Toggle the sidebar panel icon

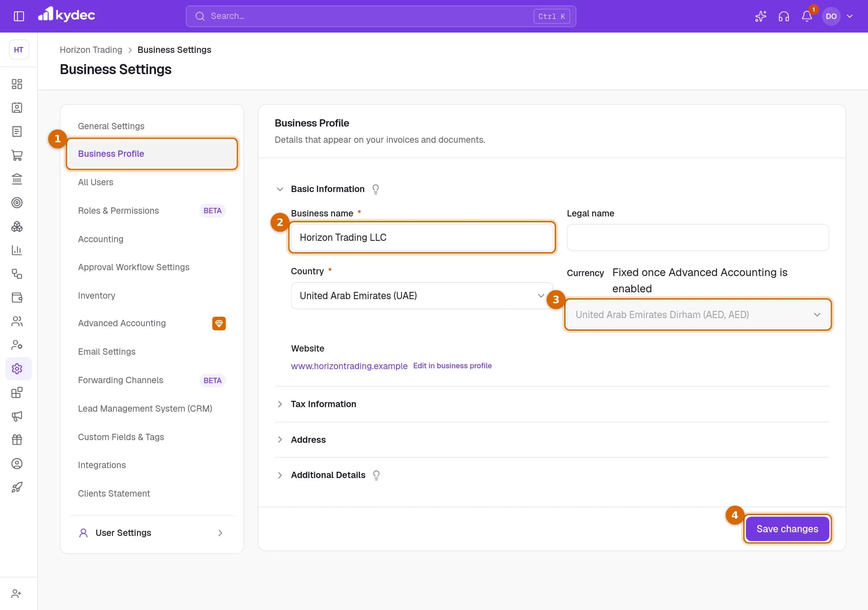(19, 16)
